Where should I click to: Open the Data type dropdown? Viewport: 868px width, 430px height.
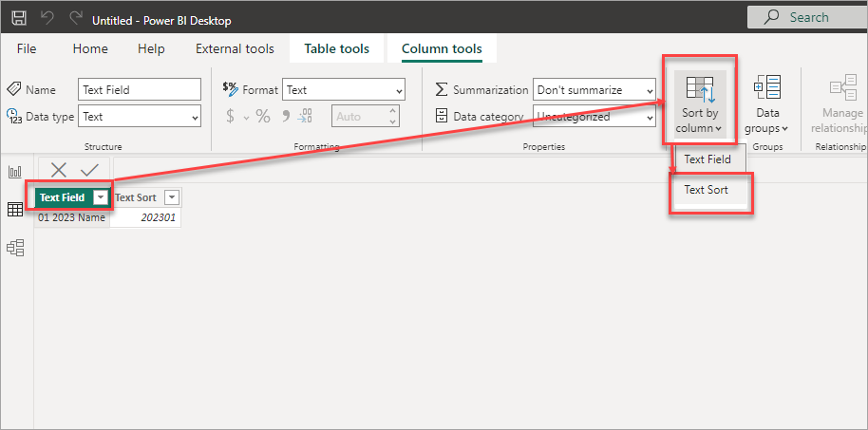pos(140,117)
